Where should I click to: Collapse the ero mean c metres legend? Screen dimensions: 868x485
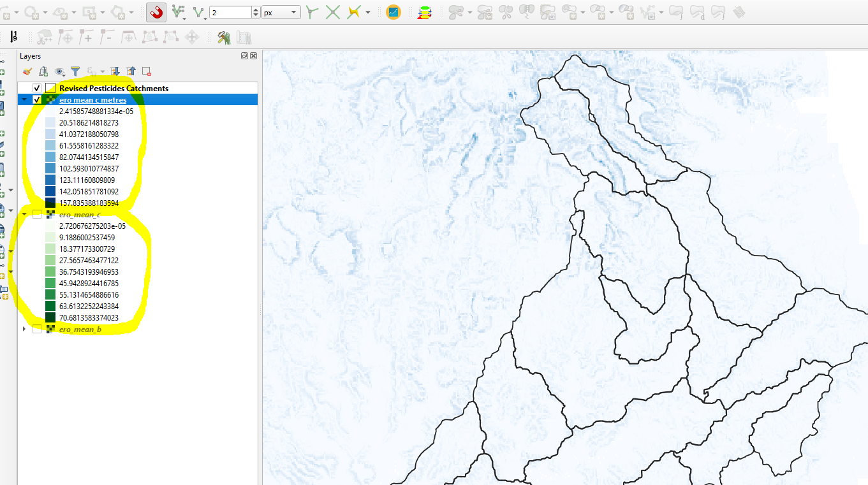[24, 99]
